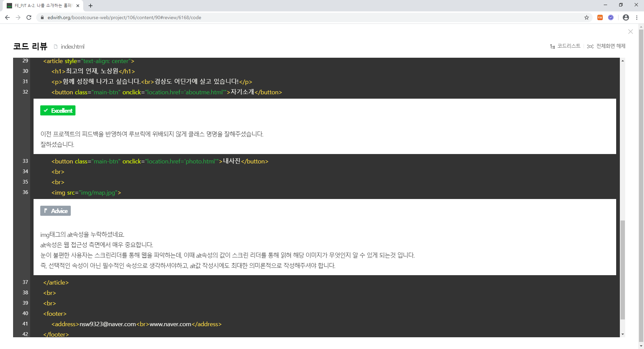The height and width of the screenshot is (349, 644).
Task: Open the blue check extension
Action: click(x=611, y=17)
